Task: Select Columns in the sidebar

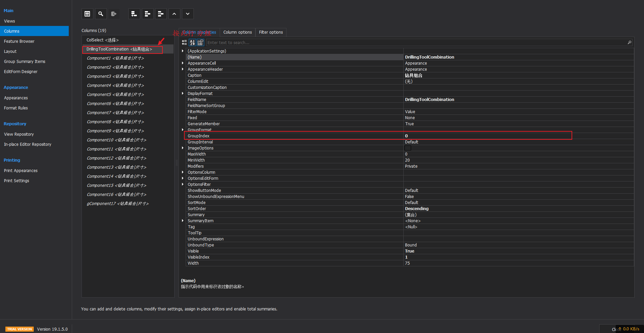Action: click(x=34, y=31)
